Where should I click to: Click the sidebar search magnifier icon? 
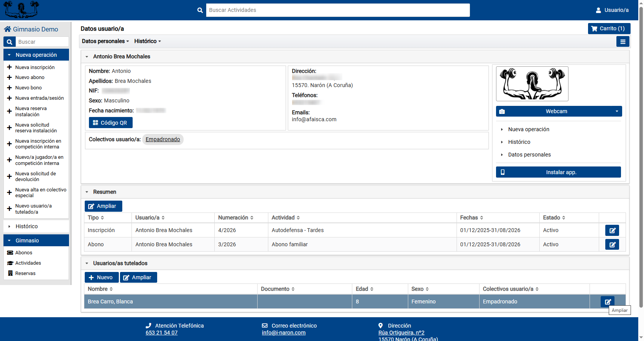10,42
